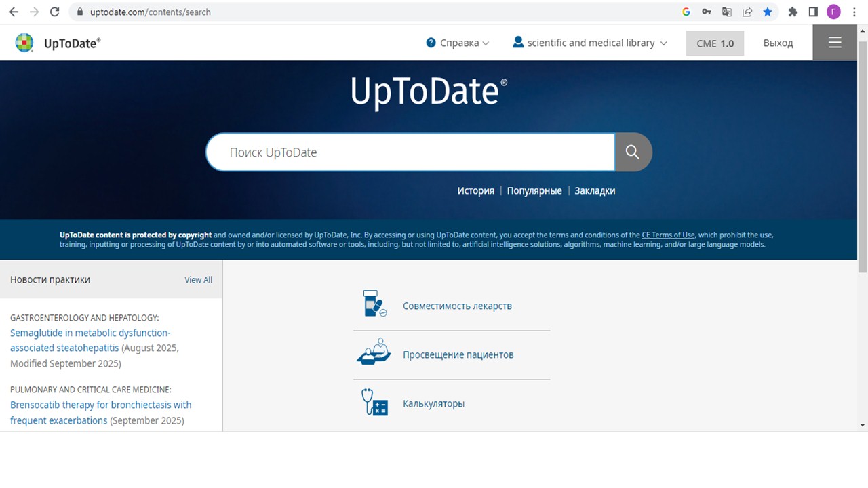Click the share page icon

pyautogui.click(x=747, y=12)
